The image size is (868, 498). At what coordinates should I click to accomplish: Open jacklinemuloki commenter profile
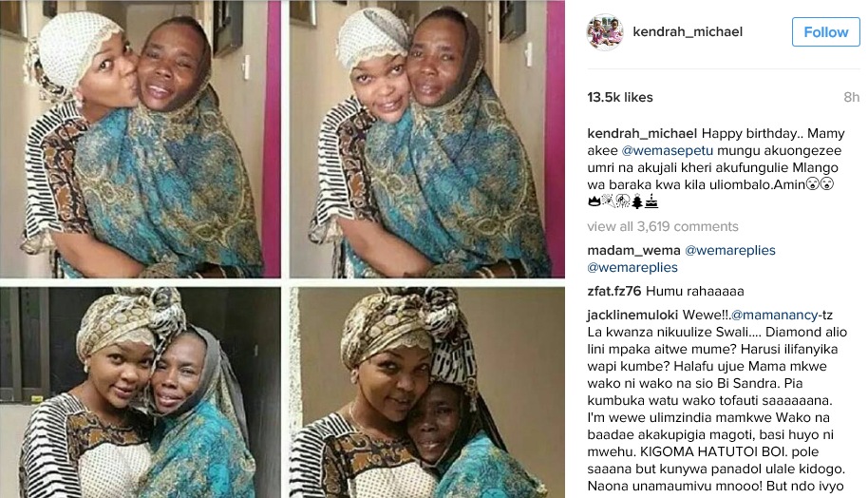point(632,316)
